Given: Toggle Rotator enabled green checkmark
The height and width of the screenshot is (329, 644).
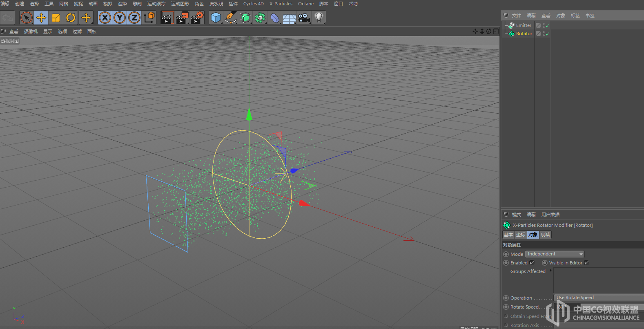Looking at the screenshot, I should tap(547, 34).
